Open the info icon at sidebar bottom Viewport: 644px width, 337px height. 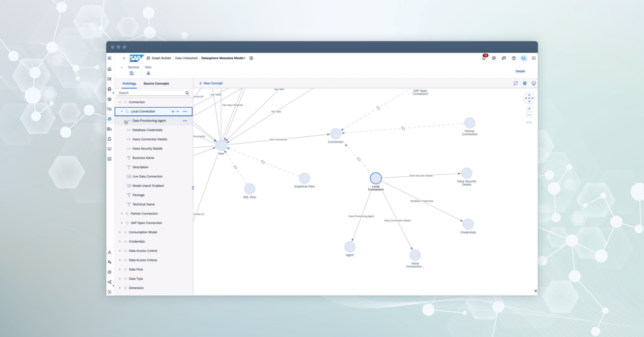109,292
